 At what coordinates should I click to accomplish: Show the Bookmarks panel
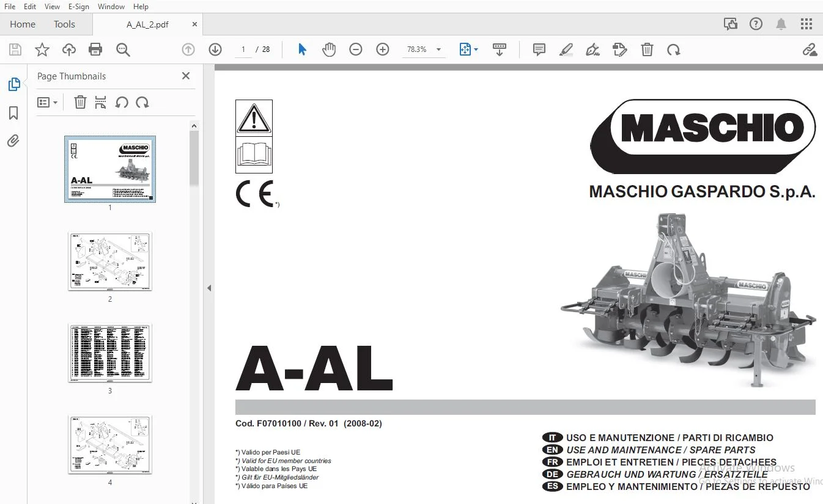point(13,113)
